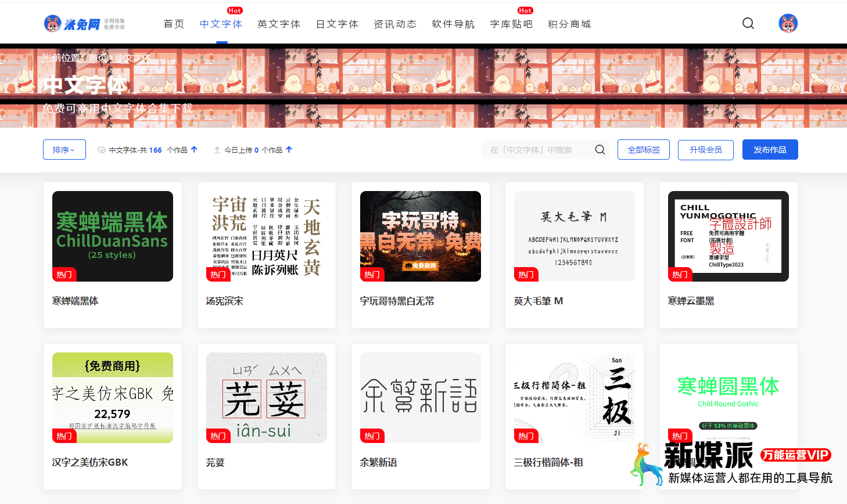Viewport: 847px width, 504px height.
Task: Click the search magnifier icon in the top bar
Action: (748, 23)
